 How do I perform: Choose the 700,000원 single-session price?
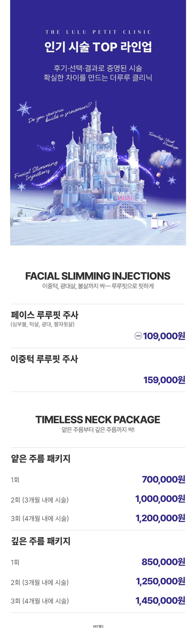click(164, 479)
